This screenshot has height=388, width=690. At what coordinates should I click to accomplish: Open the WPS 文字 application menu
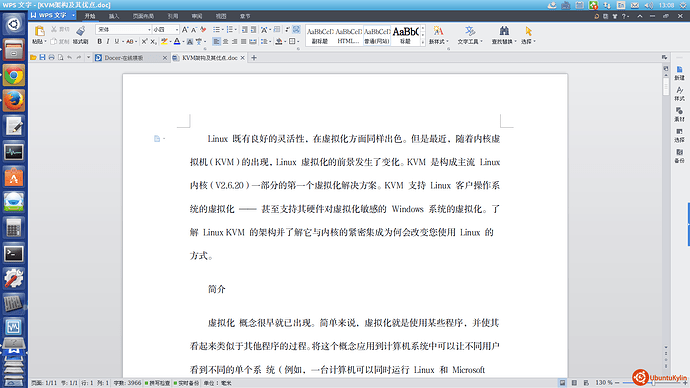(x=52, y=15)
